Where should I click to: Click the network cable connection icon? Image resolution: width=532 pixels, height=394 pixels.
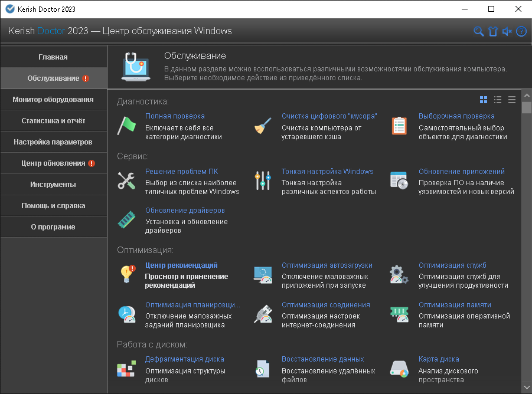(x=263, y=314)
